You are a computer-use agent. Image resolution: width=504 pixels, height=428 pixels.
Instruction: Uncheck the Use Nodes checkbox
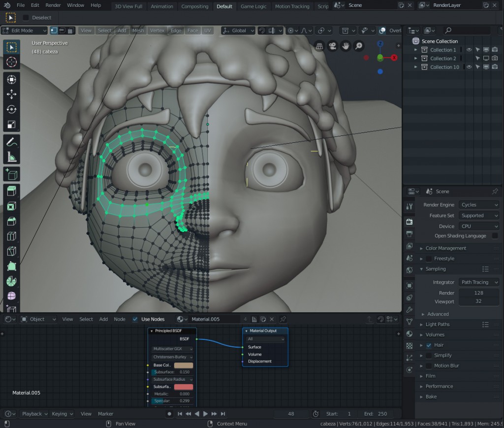point(134,319)
